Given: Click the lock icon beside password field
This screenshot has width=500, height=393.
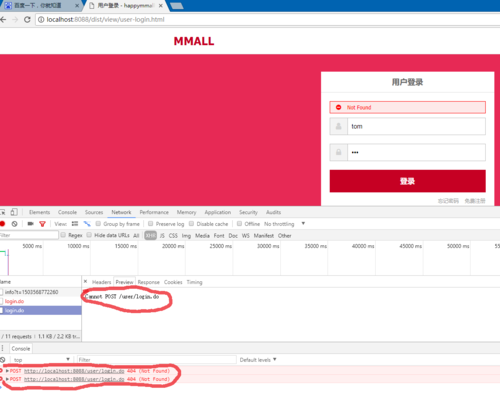Looking at the screenshot, I should (338, 152).
